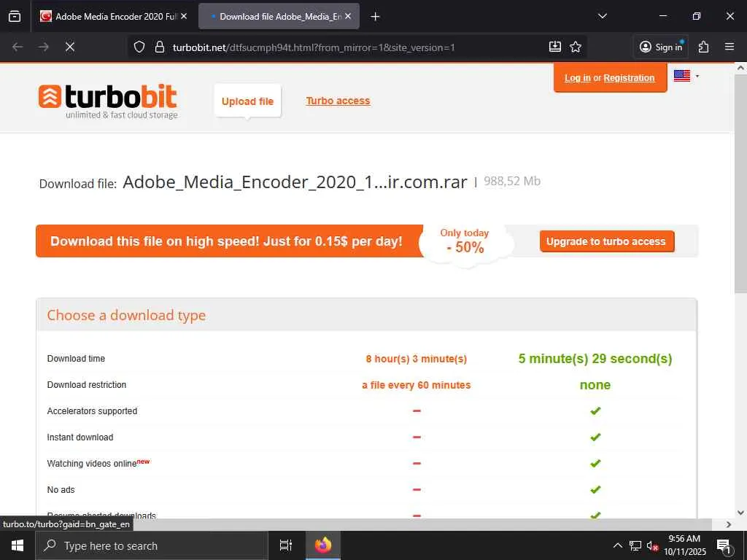View site security padlock info

pos(160,47)
